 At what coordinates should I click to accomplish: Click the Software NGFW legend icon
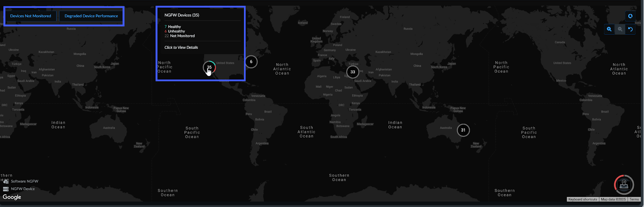pos(6,181)
